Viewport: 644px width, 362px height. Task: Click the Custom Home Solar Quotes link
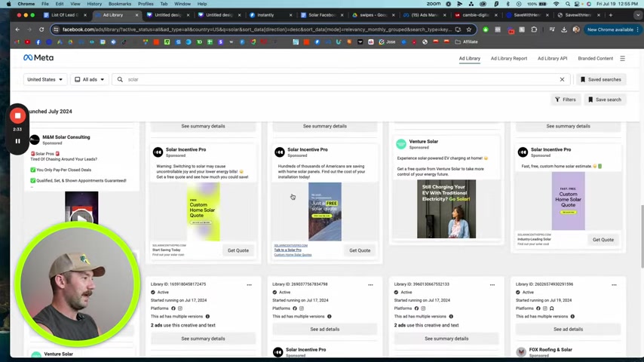(x=293, y=255)
